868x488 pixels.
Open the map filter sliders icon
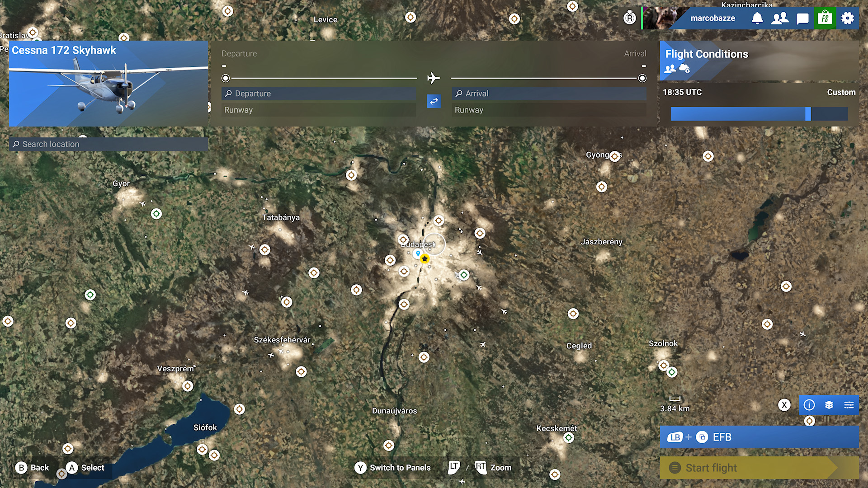click(849, 405)
